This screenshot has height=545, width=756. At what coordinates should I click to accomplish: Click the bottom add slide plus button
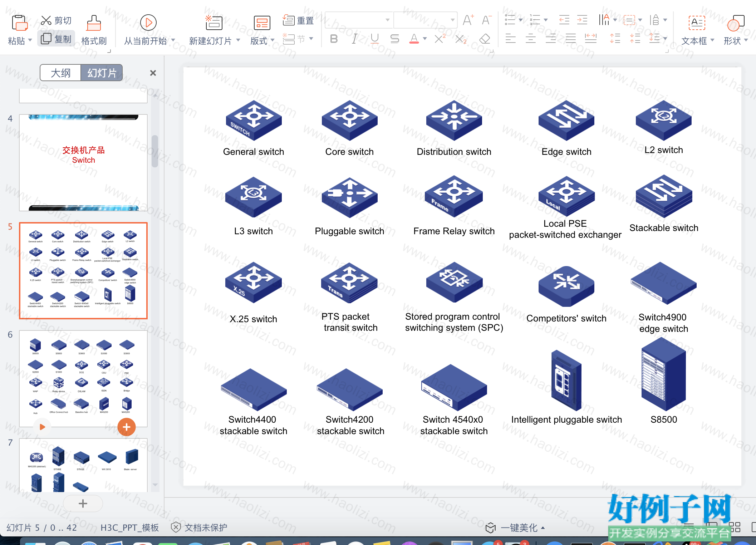pos(83,504)
